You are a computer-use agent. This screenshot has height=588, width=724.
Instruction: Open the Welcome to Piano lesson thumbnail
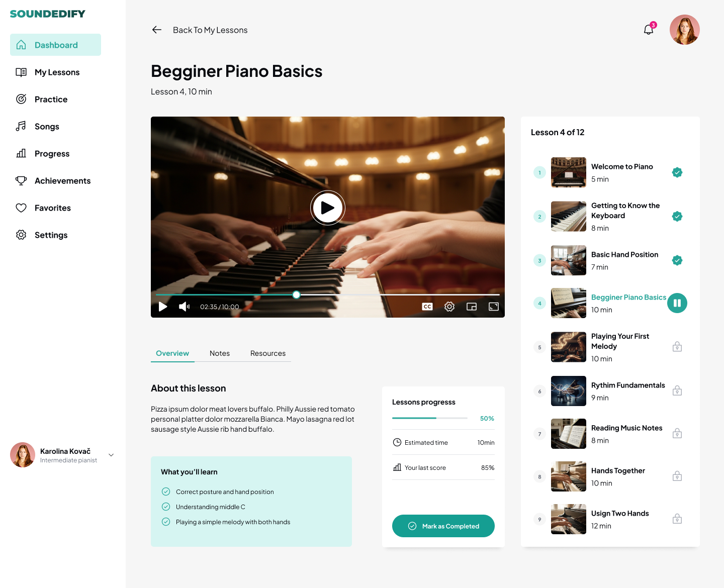coord(569,172)
